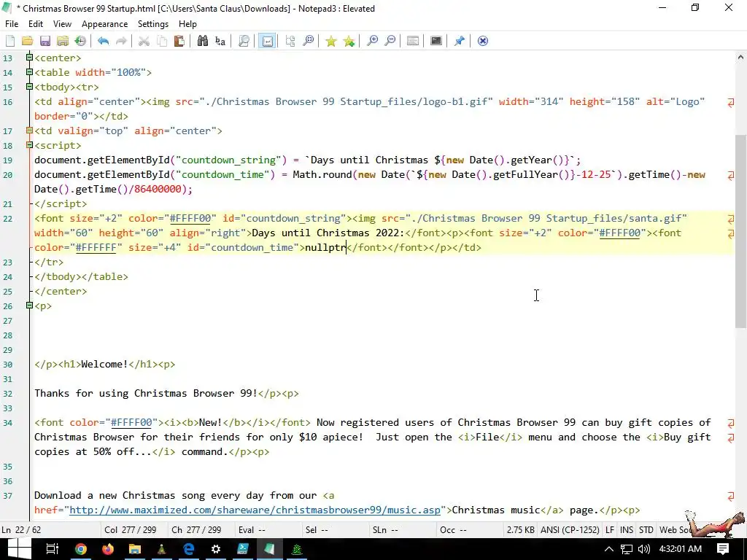Image resolution: width=747 pixels, height=560 pixels.
Task: Save the document with the floppy icon
Action: tap(44, 41)
